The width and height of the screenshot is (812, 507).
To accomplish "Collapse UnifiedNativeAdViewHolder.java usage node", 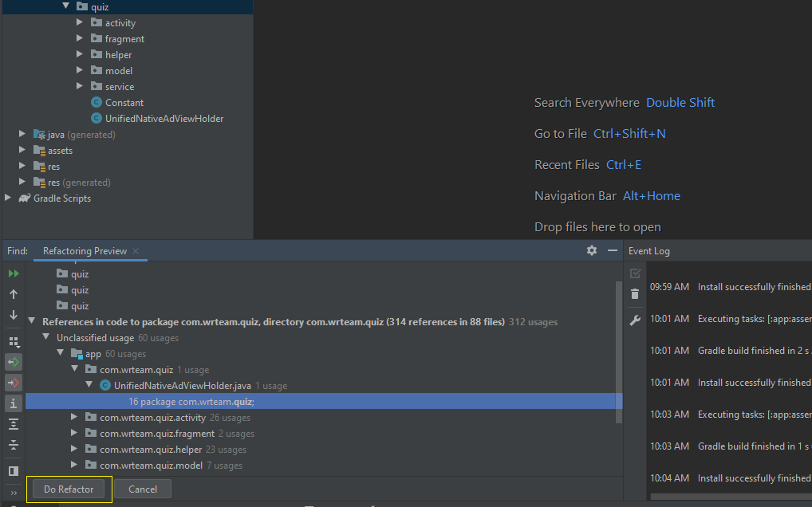I will coord(89,385).
